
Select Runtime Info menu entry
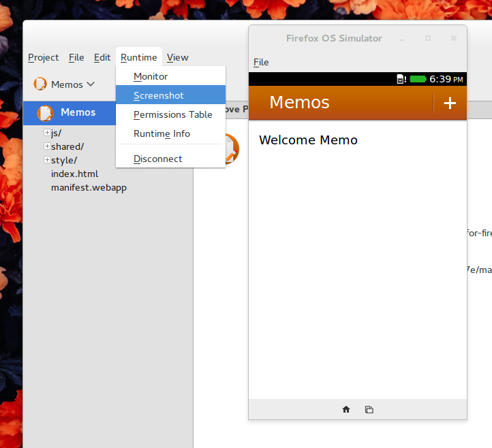pyautogui.click(x=170, y=134)
